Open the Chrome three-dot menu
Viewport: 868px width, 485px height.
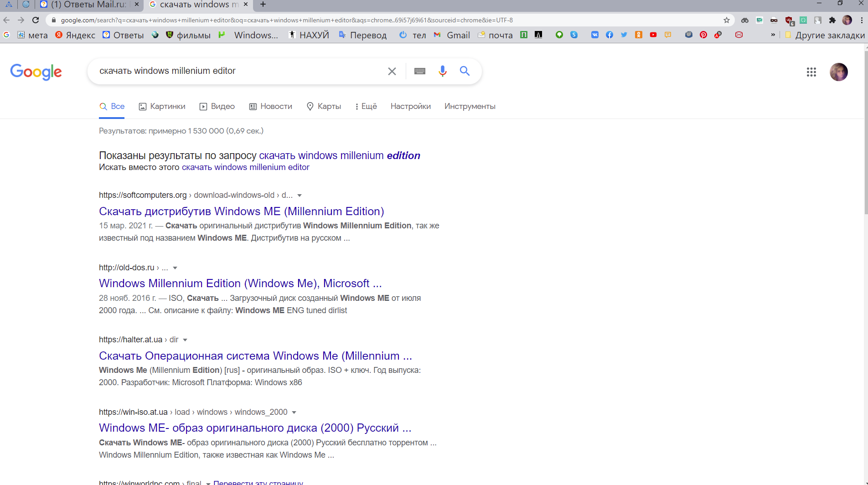(862, 20)
